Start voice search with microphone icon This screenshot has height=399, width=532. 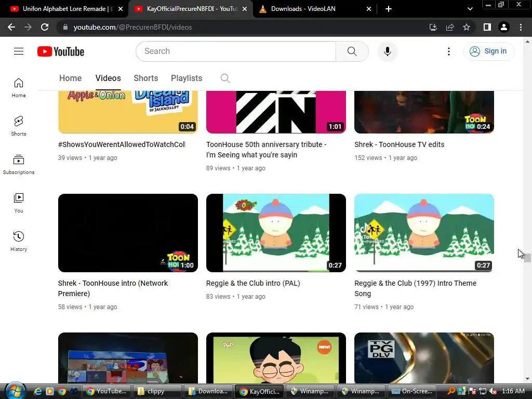coord(387,51)
